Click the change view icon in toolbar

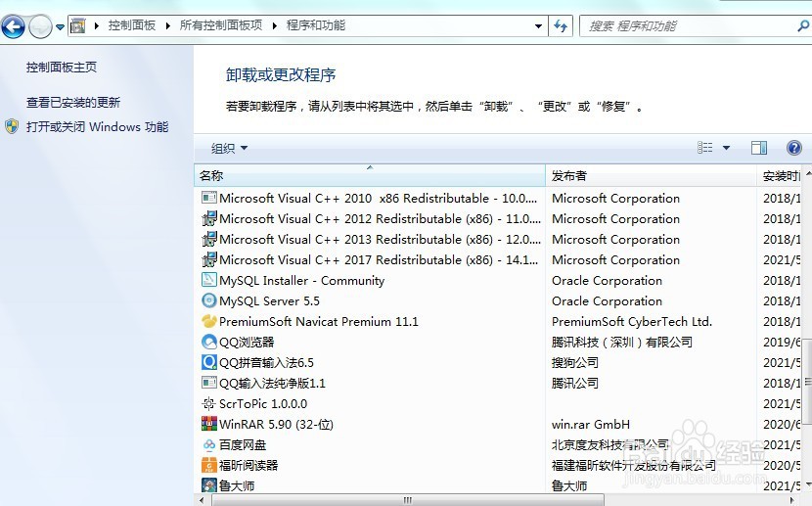point(704,148)
